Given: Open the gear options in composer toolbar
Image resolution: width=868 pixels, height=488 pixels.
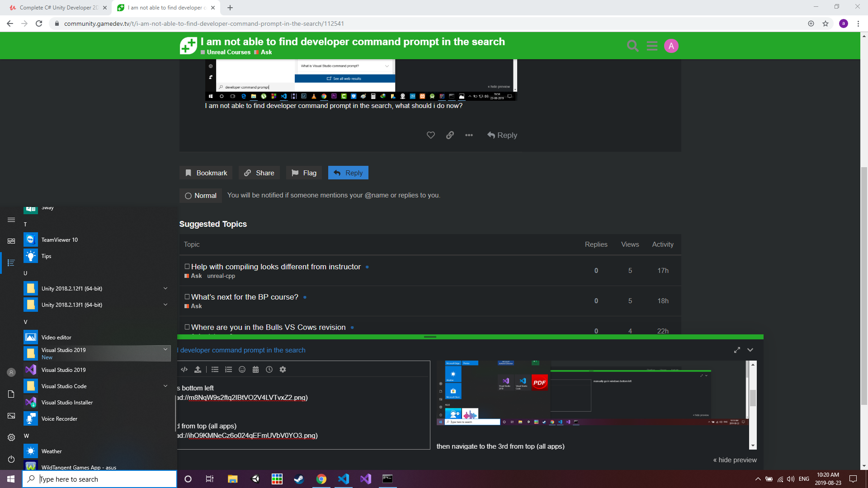Looking at the screenshot, I should tap(283, 370).
